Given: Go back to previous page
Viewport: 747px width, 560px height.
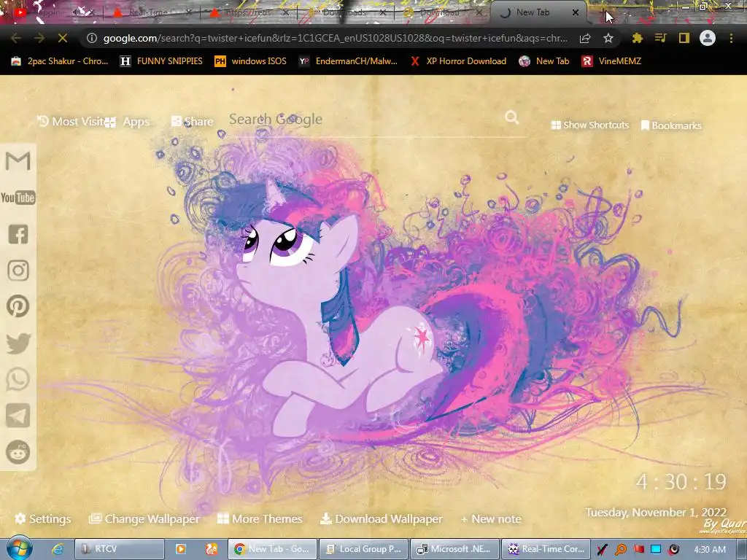Looking at the screenshot, I should pyautogui.click(x=16, y=38).
